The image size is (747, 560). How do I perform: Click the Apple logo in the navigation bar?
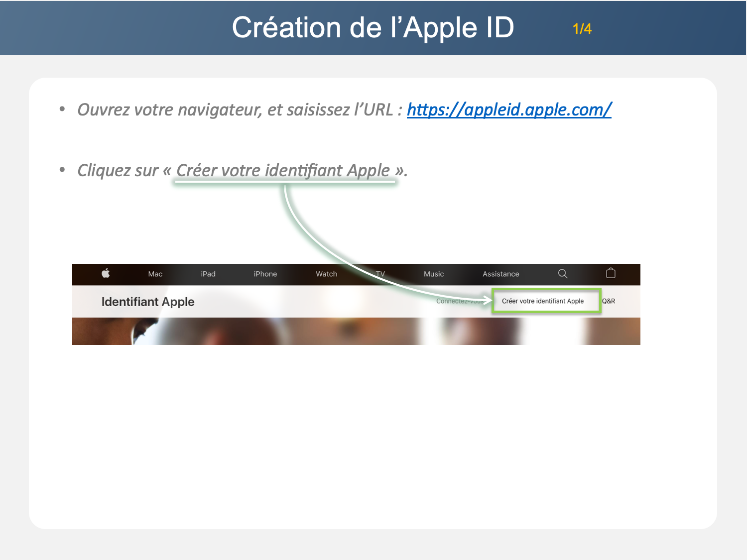106,273
